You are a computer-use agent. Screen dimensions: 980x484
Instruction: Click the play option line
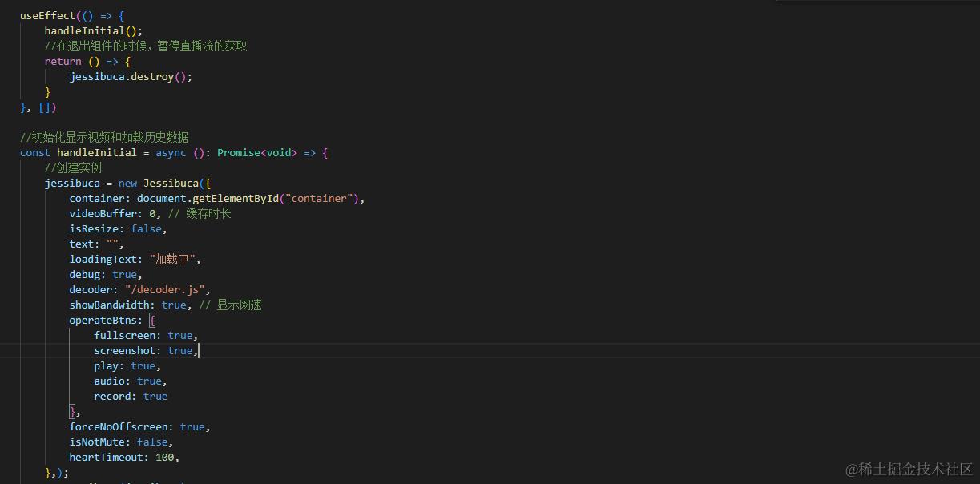127,365
